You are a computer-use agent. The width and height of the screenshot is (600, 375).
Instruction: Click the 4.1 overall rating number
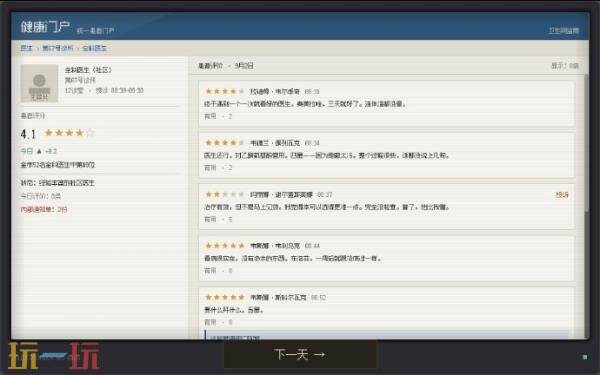pyautogui.click(x=28, y=134)
